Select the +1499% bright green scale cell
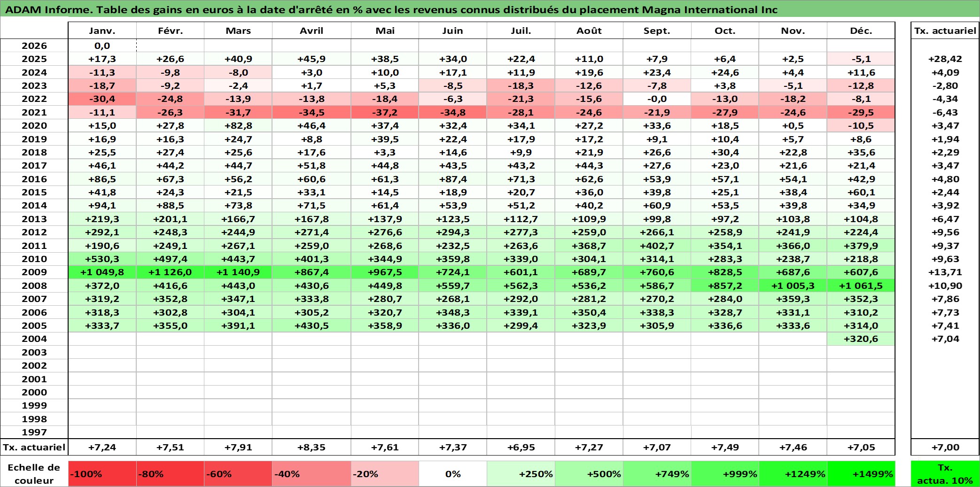 tap(861, 474)
